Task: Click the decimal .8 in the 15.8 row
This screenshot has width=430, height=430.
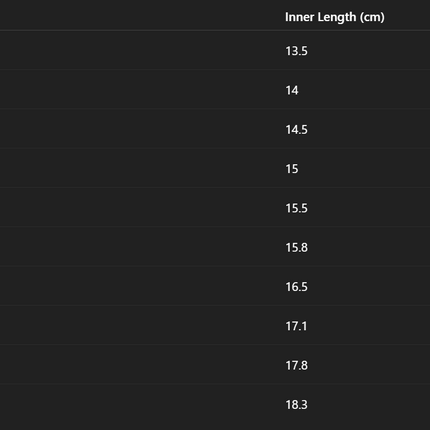Action: [303, 248]
